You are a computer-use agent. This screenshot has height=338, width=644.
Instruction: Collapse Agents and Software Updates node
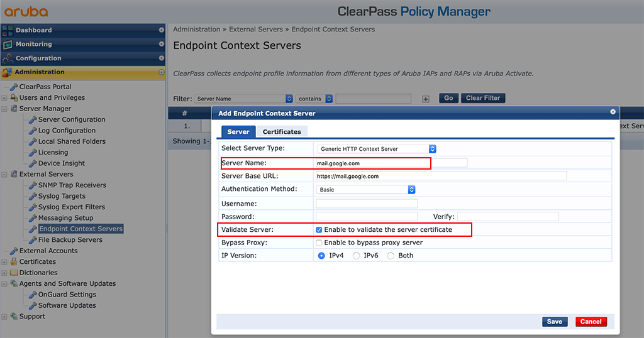[x=4, y=284]
